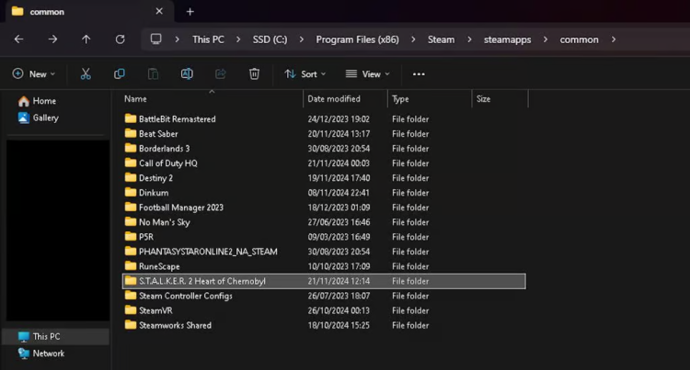Click date 24/12/2023 19:02 cell

click(338, 119)
